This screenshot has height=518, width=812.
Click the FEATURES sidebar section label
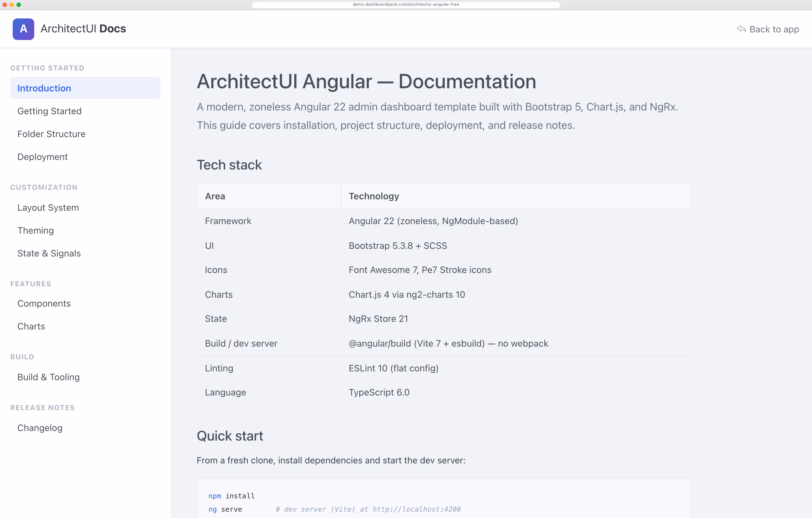click(x=31, y=284)
